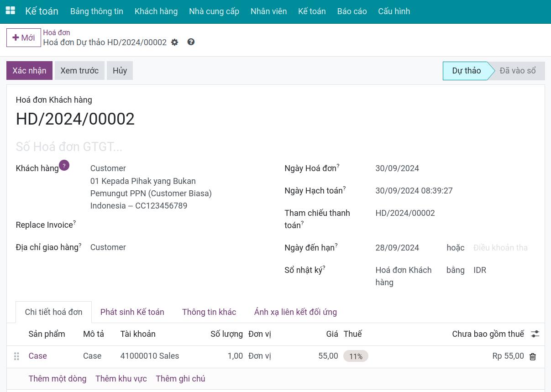Select the Dự thảo status stage
The width and height of the screenshot is (551, 392).
coord(466,71)
